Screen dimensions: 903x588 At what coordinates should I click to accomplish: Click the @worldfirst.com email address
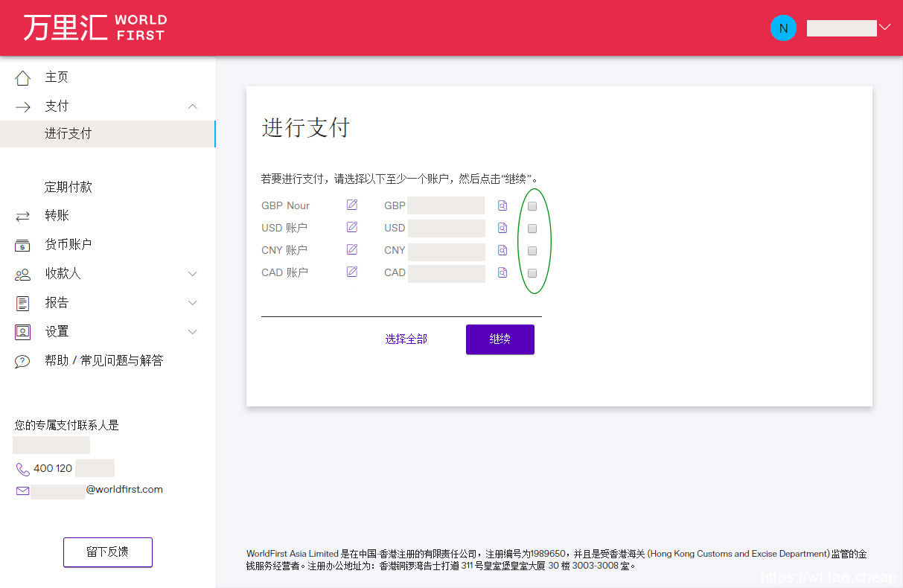124,490
